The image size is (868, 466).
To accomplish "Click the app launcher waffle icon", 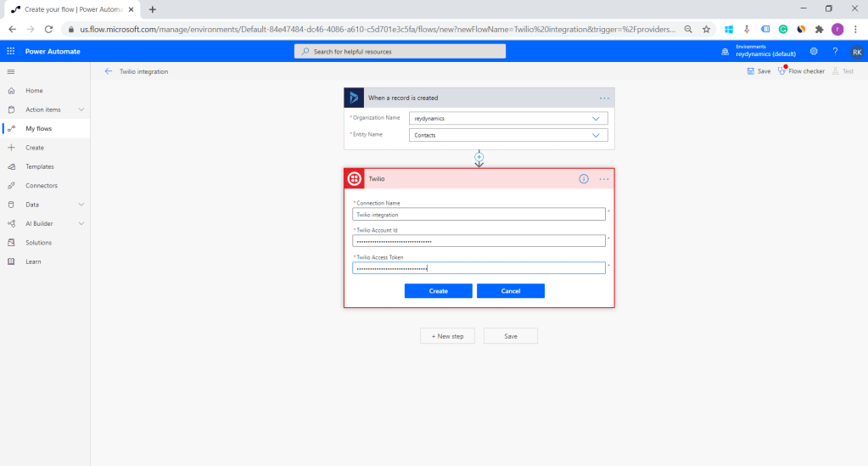I will pyautogui.click(x=11, y=52).
